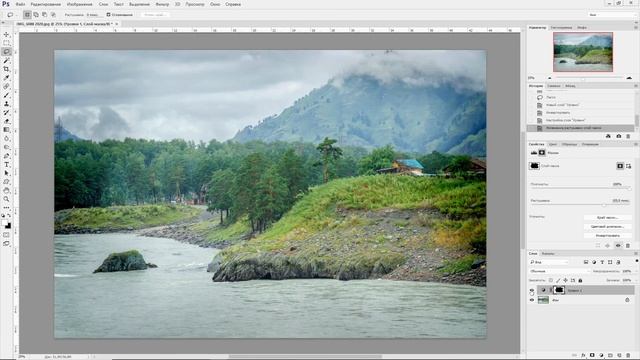Open the workspace switcher dropdown
The image size is (640, 360).
[x=612, y=15]
